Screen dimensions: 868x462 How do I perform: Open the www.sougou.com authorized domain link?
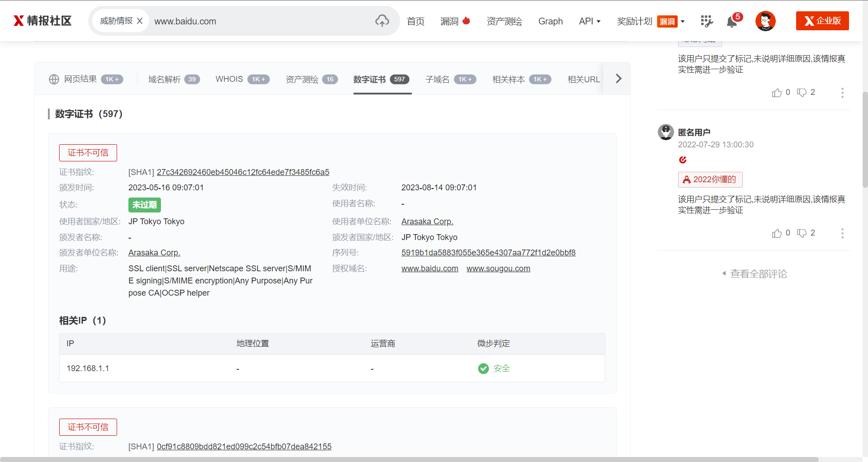pyautogui.click(x=498, y=269)
